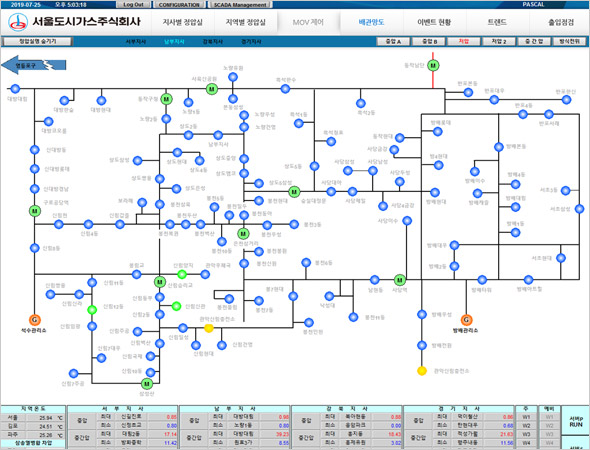Select the 서부지사 branch in blue bar

pos(135,41)
